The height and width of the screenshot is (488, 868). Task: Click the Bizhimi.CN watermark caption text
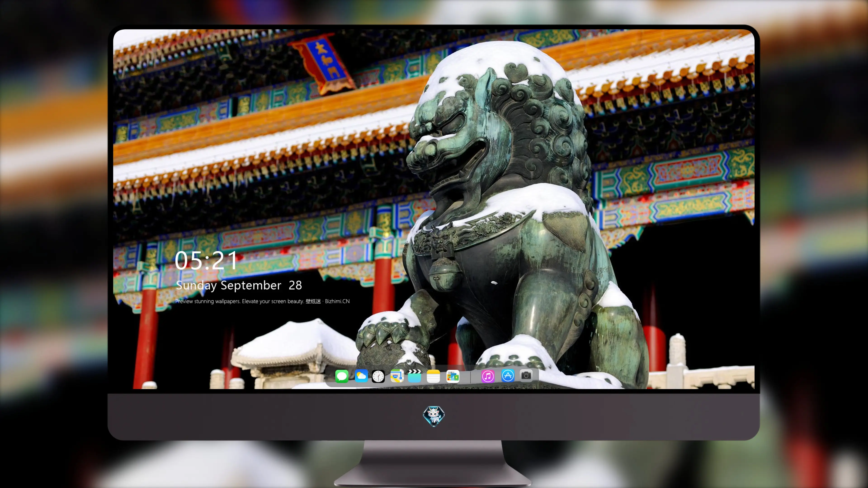(x=262, y=301)
